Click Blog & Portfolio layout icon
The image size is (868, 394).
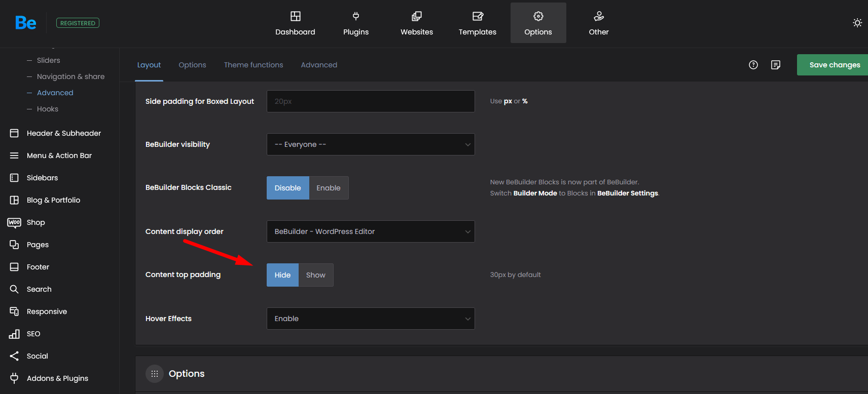[x=14, y=200]
